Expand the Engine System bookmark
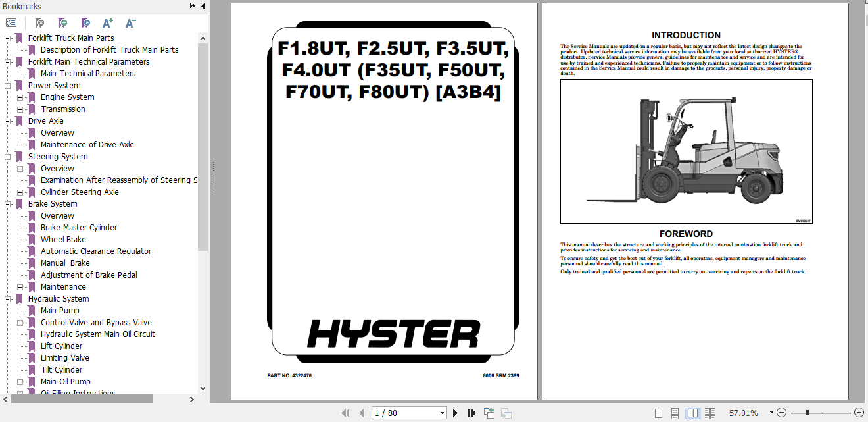868x422 pixels. pos(20,97)
